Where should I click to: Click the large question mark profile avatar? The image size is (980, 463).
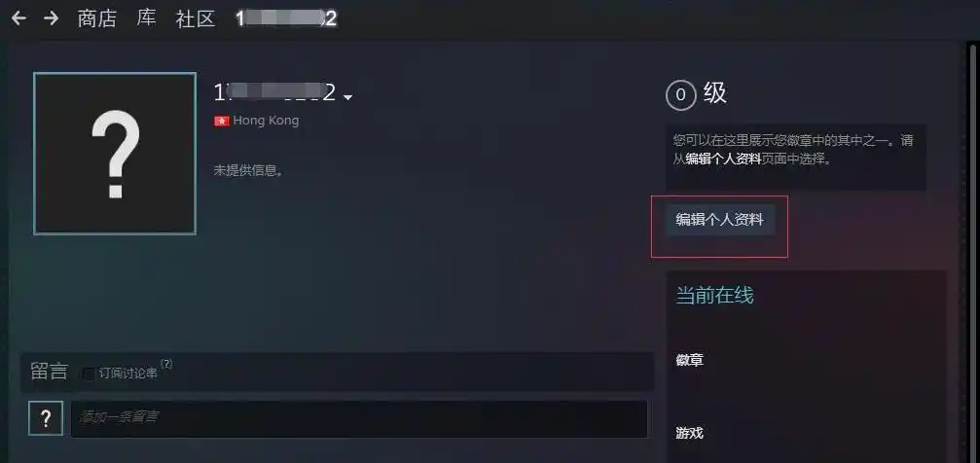pos(115,154)
